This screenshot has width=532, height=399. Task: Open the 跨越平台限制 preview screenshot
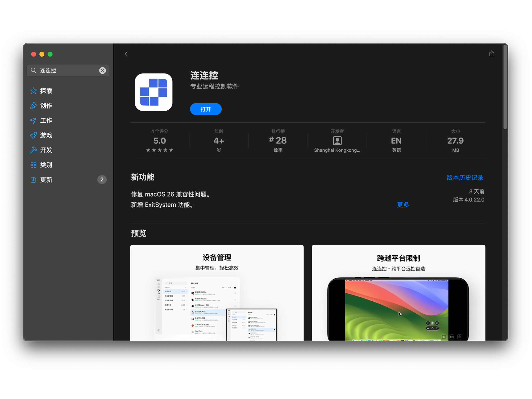click(398, 293)
